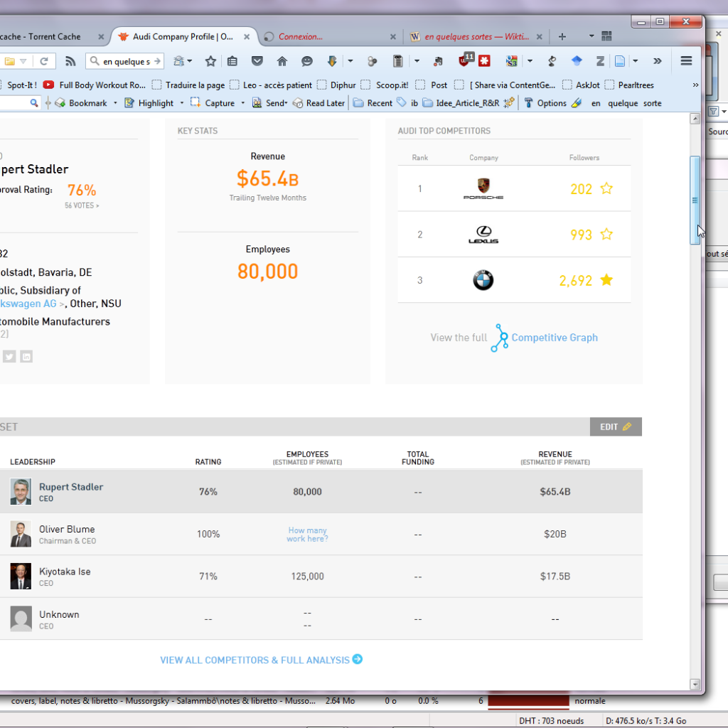Open the Recent folder in Diigo toolbar

pos(373,103)
